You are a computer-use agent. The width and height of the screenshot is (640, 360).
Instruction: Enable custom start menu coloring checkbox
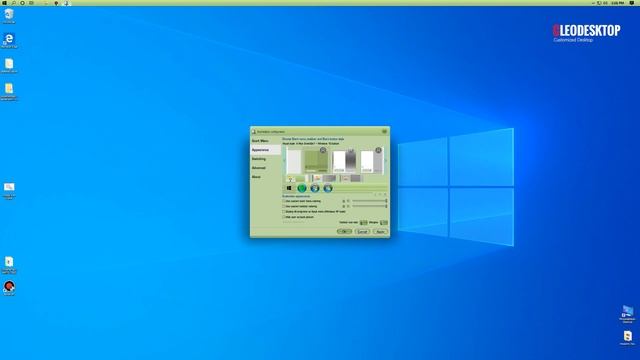pos(284,201)
